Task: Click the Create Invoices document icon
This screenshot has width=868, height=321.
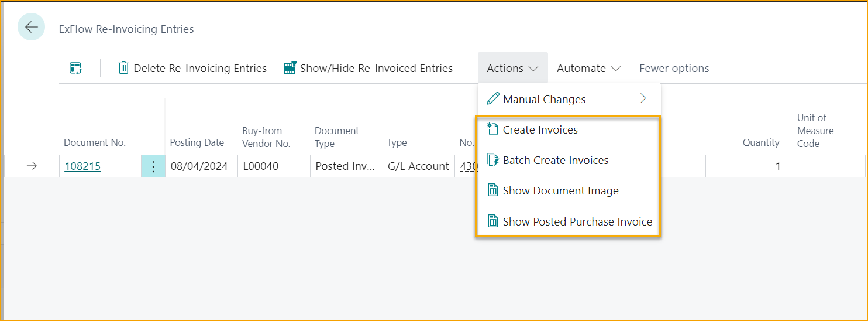Action: pos(492,130)
